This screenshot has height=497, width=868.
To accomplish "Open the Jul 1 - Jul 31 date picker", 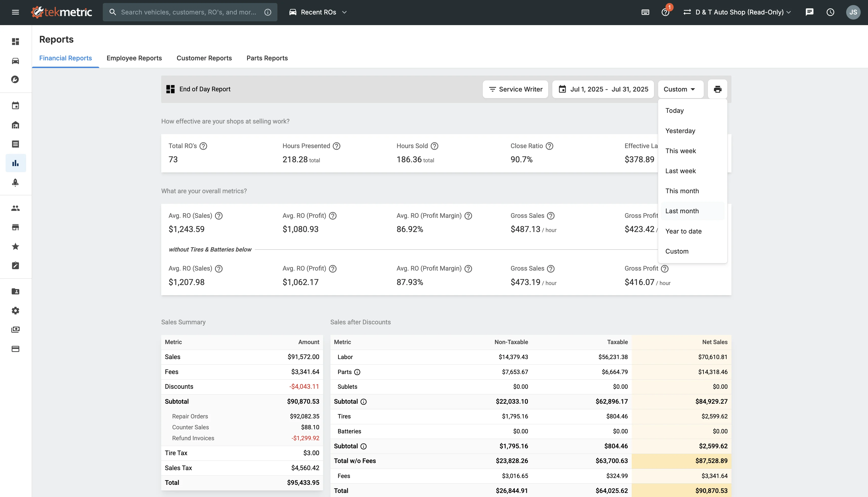I will [603, 89].
